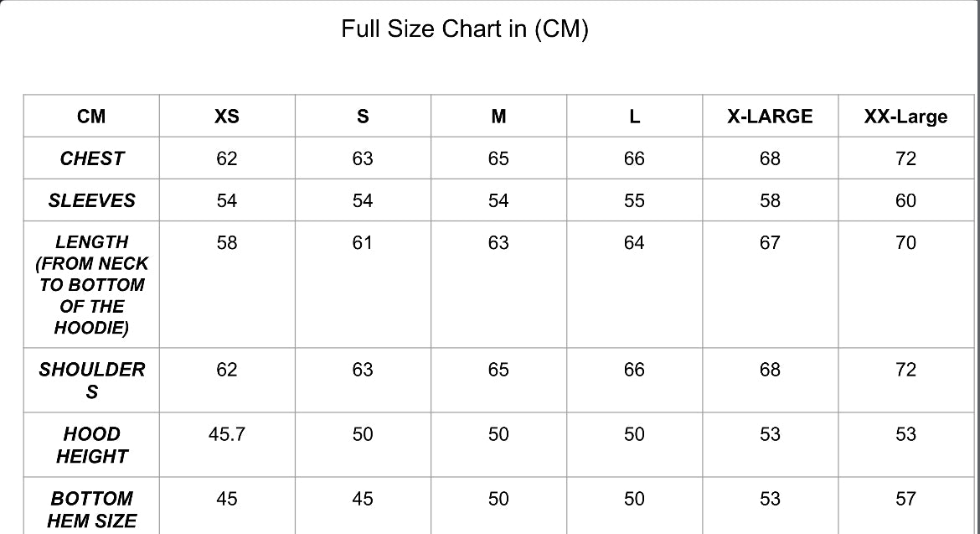Click the X-LARGE column header
This screenshot has height=534, width=980.
pos(770,117)
